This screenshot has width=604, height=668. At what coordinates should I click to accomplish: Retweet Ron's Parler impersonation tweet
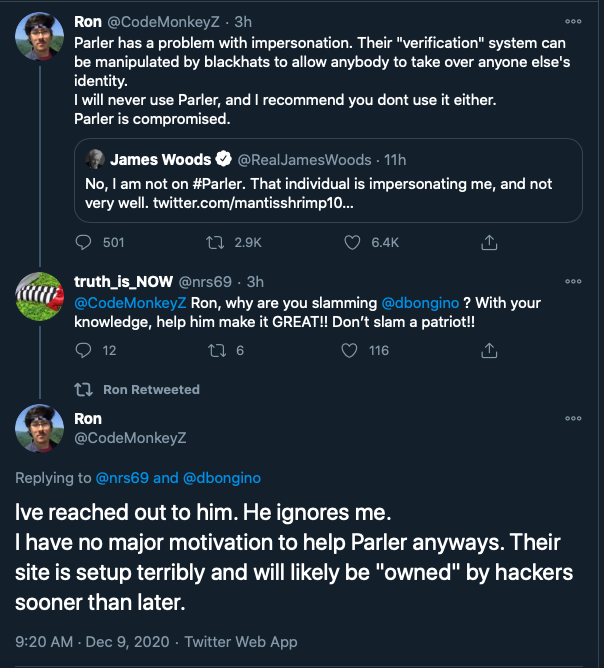pyautogui.click(x=214, y=242)
